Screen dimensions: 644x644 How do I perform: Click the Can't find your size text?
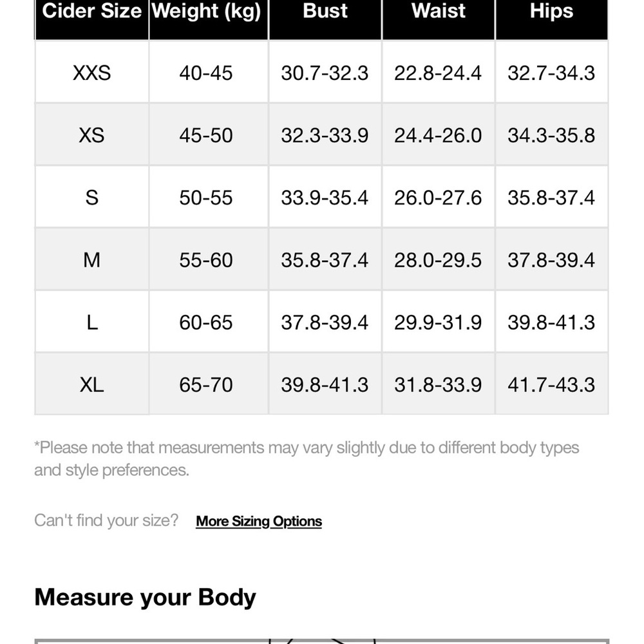106,520
